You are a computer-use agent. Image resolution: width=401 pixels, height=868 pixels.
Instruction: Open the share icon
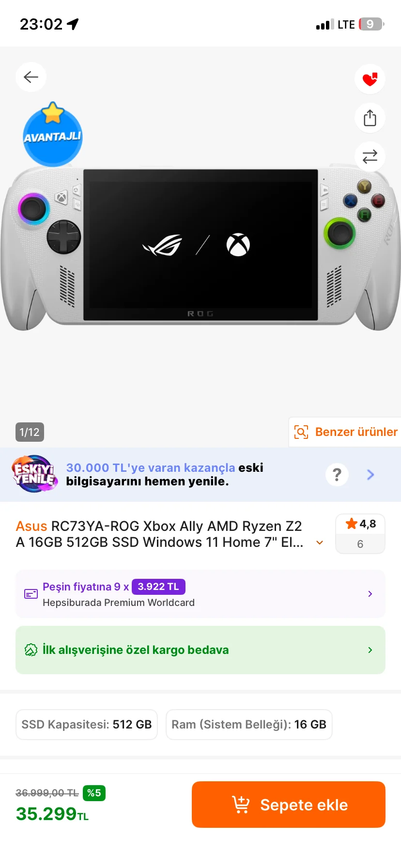pos(370,118)
